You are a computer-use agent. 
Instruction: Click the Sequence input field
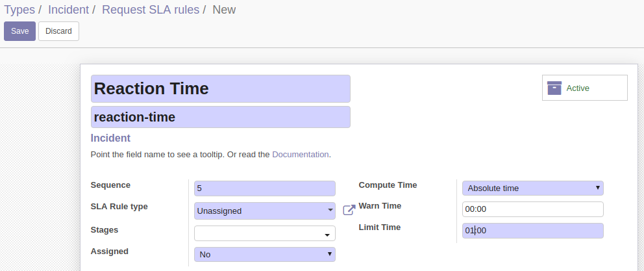point(265,188)
